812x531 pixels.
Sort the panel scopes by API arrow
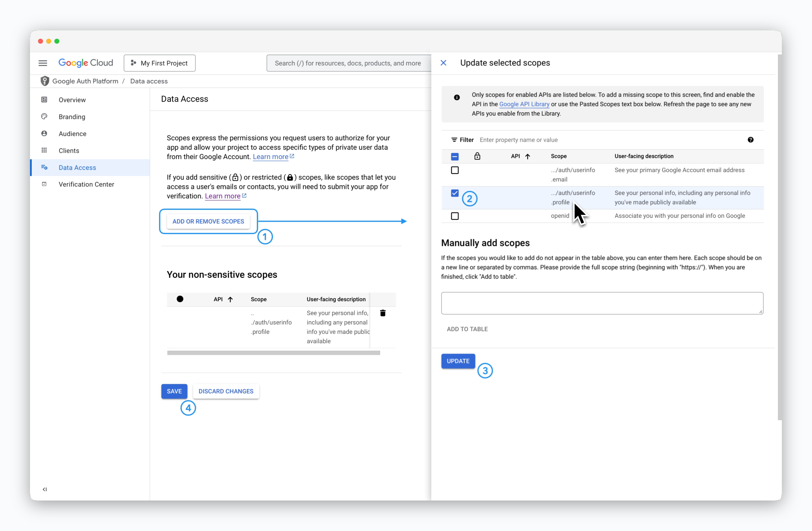pos(527,156)
